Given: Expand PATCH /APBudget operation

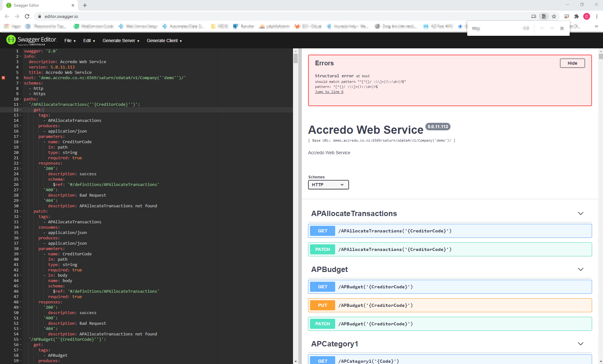Looking at the screenshot, I should [x=450, y=324].
